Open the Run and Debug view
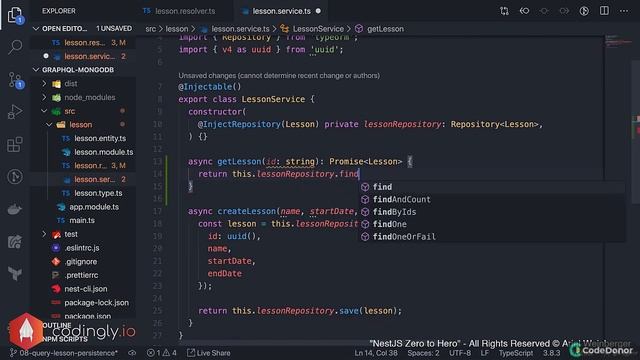The height and width of the screenshot is (360, 640). [15, 112]
